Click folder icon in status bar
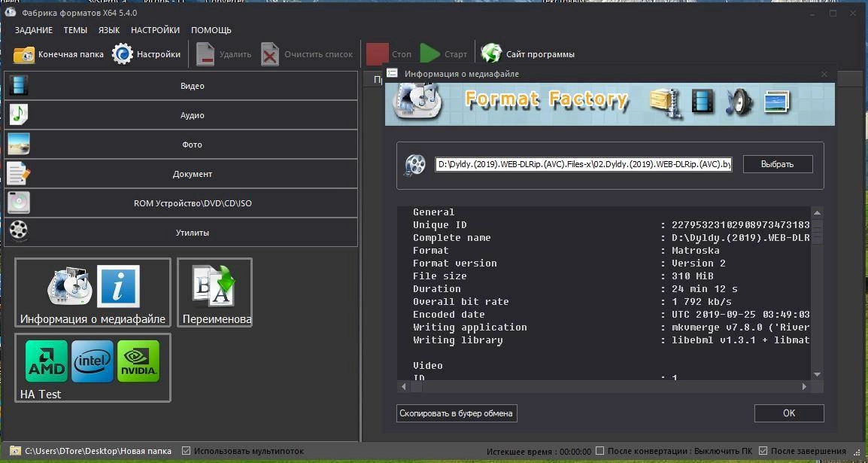This screenshot has width=868, height=463. tap(16, 451)
